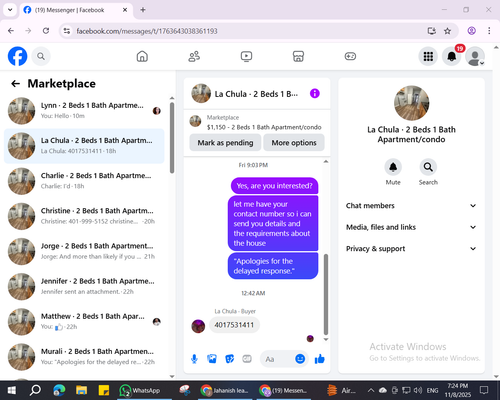Open Jorge 2 Beds 1 Bath conversation
Viewport: 500px width, 400px height.
pos(84,251)
